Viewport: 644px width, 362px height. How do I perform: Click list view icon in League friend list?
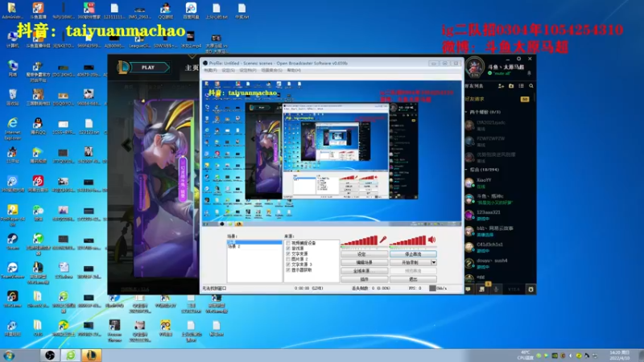tap(521, 86)
